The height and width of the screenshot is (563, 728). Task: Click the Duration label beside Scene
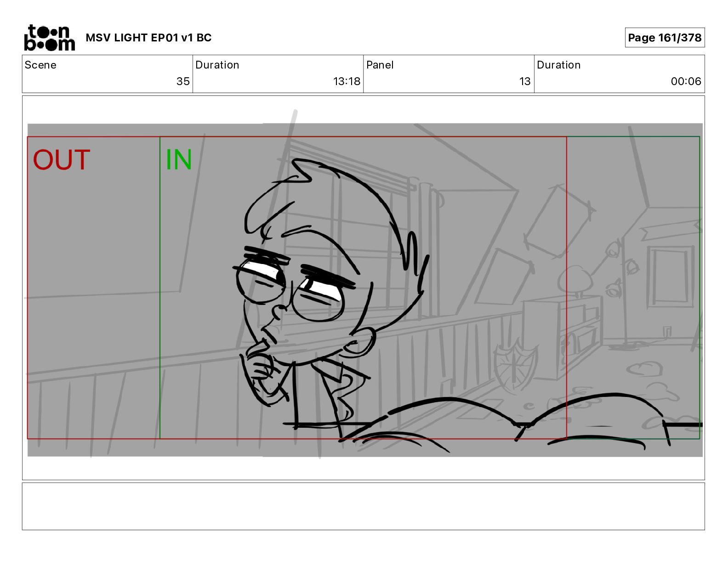click(217, 65)
